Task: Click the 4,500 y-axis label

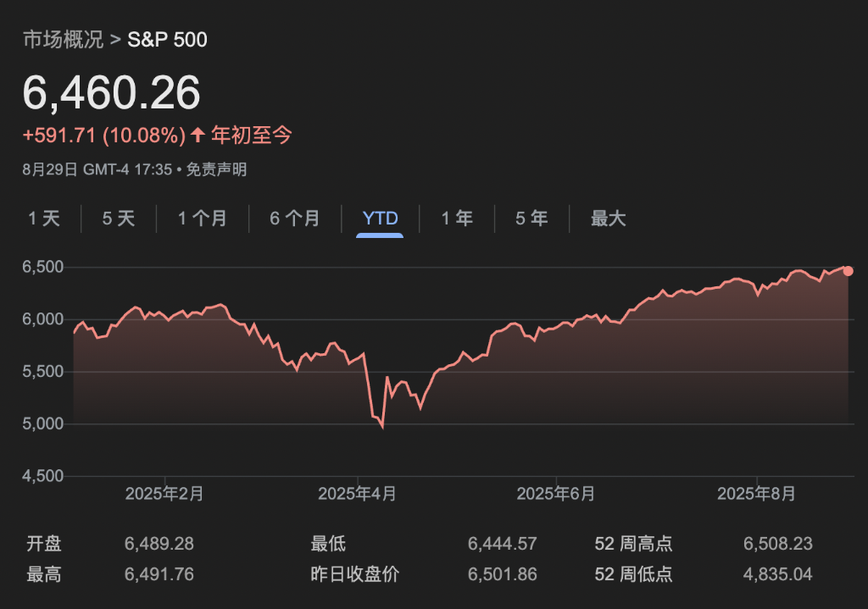Action: click(x=42, y=476)
